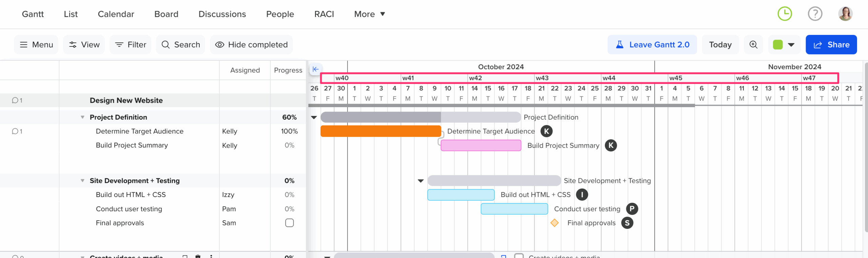The width and height of the screenshot is (868, 258).
Task: Open the user profile avatar
Action: (x=845, y=14)
